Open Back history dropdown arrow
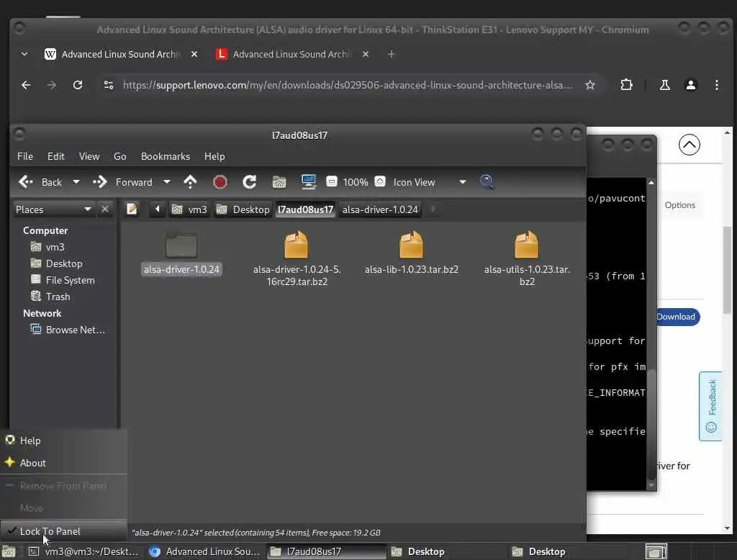 76,182
